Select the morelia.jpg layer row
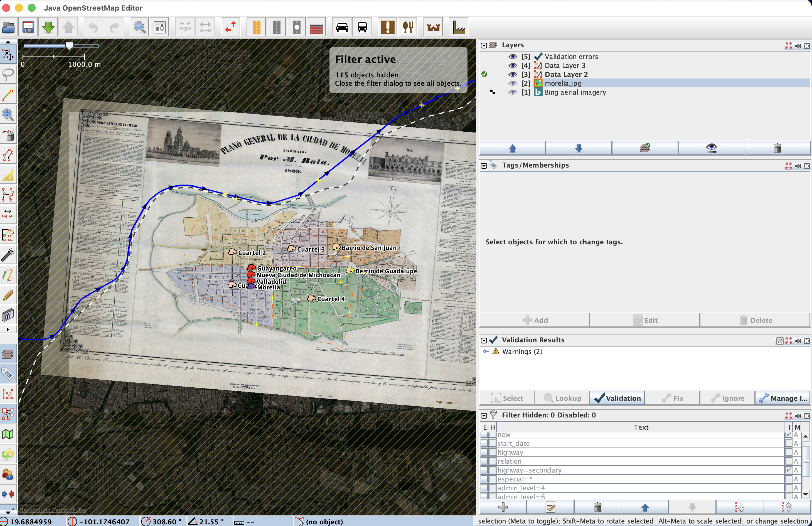Screen dimensions: 812x526 pos(645,83)
